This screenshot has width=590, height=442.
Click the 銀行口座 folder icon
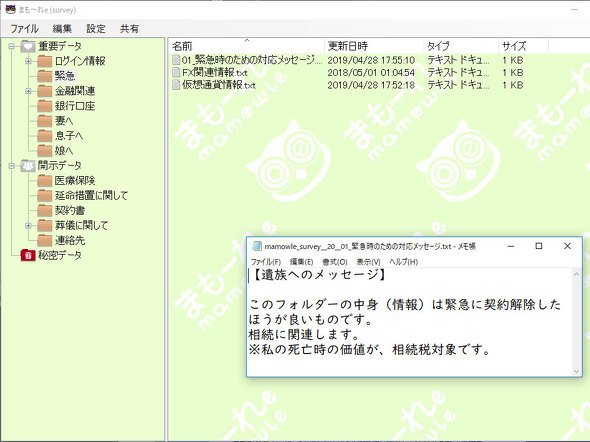pyautogui.click(x=44, y=106)
